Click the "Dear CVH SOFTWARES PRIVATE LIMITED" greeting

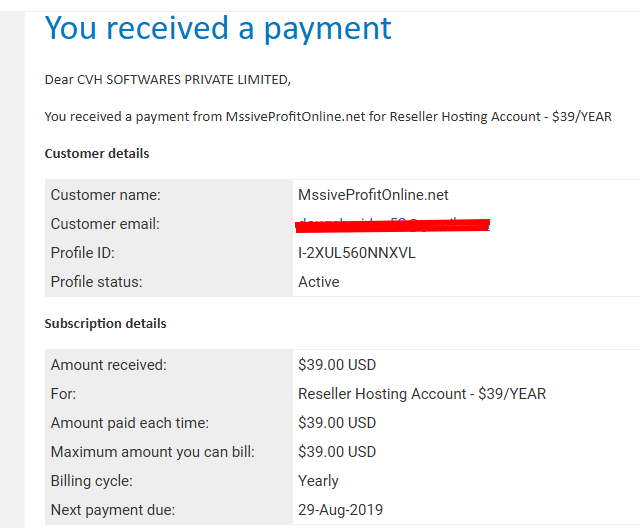tap(168, 80)
